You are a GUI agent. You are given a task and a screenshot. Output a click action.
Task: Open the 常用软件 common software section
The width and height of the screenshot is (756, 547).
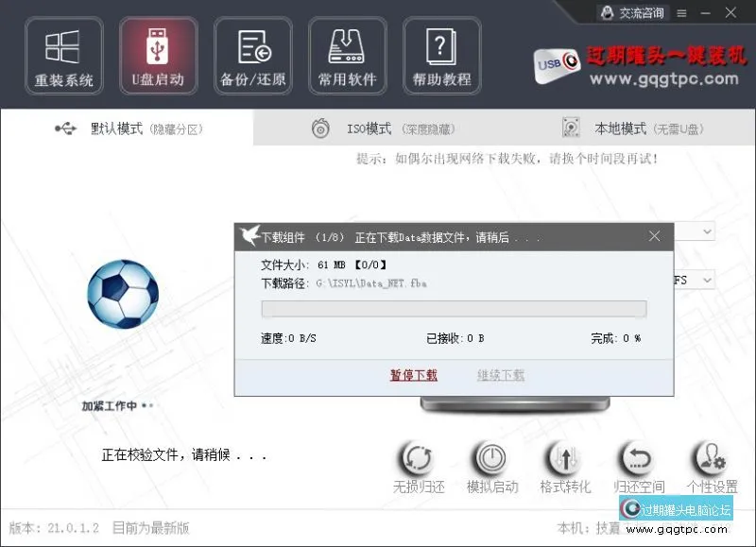tap(347, 56)
